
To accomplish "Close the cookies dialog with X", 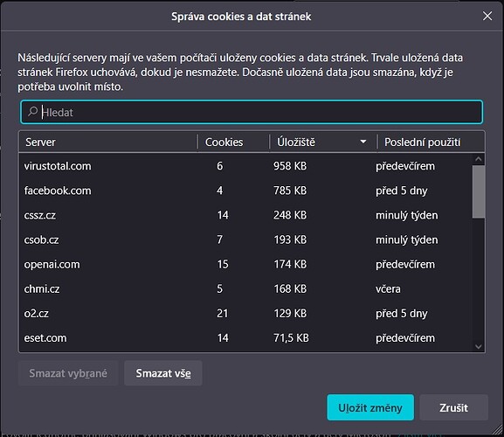I will click(487, 16).
